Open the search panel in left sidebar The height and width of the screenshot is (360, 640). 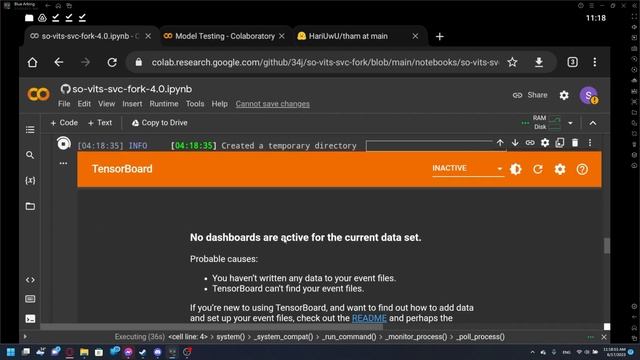(30, 155)
